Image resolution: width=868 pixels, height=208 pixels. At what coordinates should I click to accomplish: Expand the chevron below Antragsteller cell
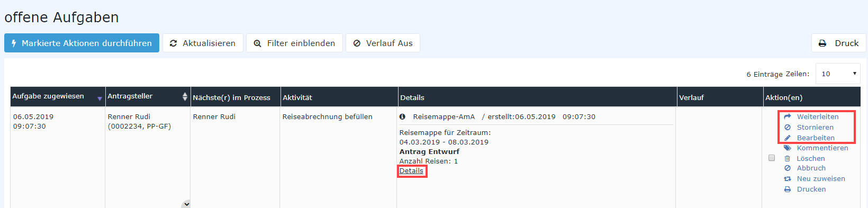(186, 204)
